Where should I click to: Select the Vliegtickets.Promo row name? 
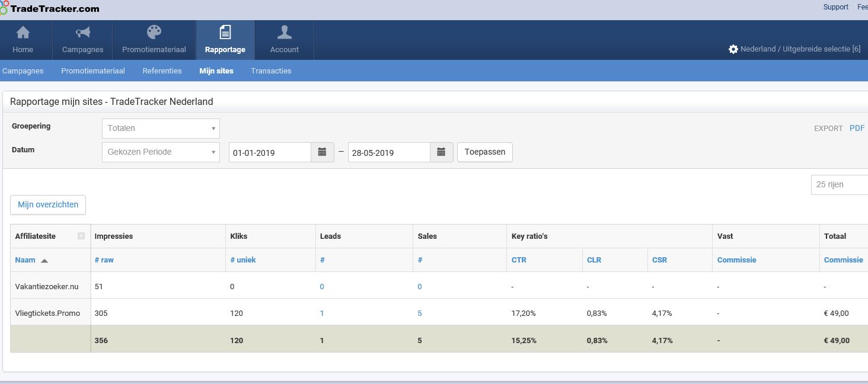[x=47, y=313]
